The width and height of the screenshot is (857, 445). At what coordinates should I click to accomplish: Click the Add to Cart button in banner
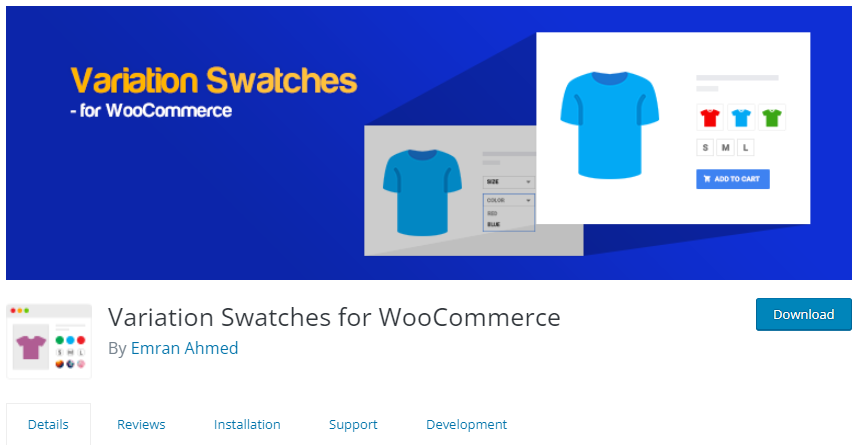pyautogui.click(x=732, y=179)
